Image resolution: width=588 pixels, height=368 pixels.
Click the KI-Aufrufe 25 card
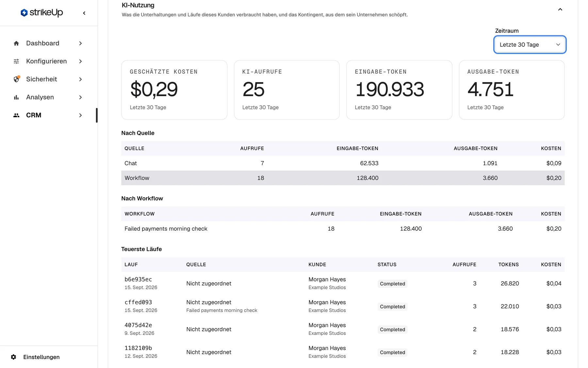click(287, 90)
